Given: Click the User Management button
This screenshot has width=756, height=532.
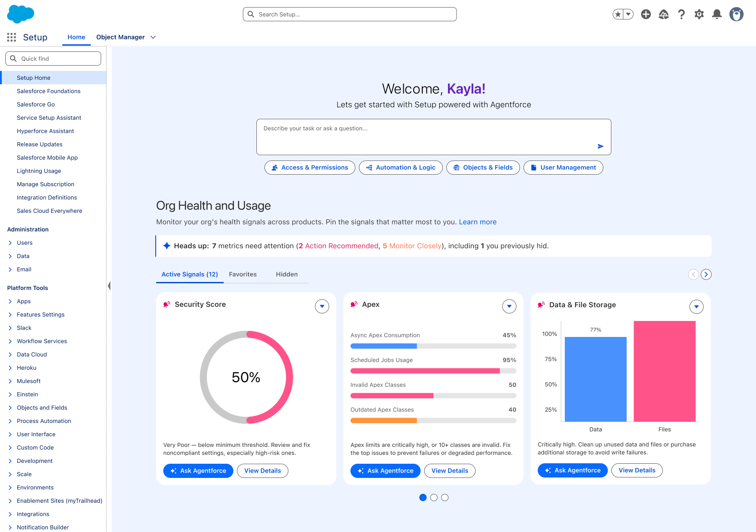Looking at the screenshot, I should 563,168.
